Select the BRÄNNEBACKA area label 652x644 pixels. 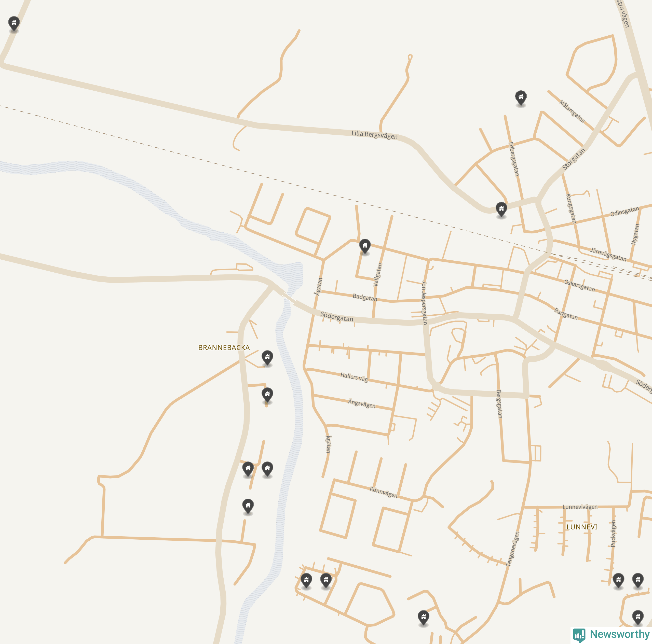click(x=224, y=347)
